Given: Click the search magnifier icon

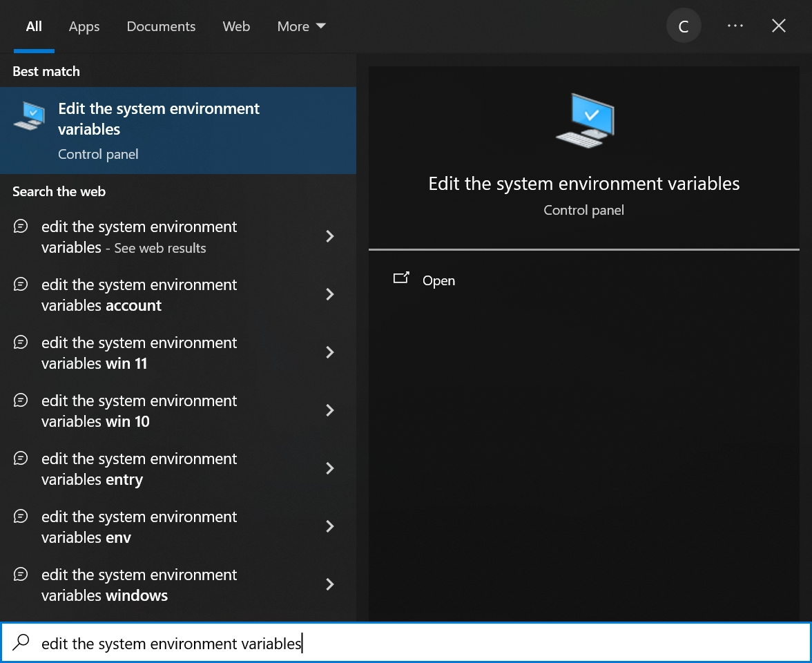Looking at the screenshot, I should pyautogui.click(x=21, y=643).
